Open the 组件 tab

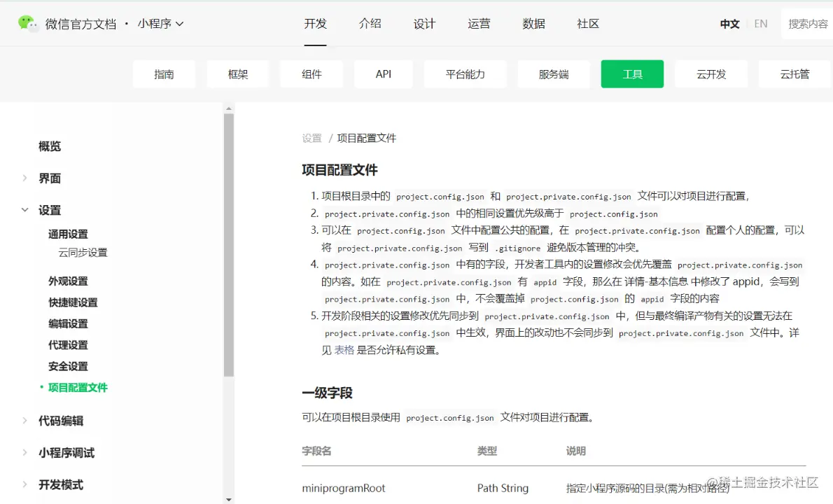tap(311, 73)
